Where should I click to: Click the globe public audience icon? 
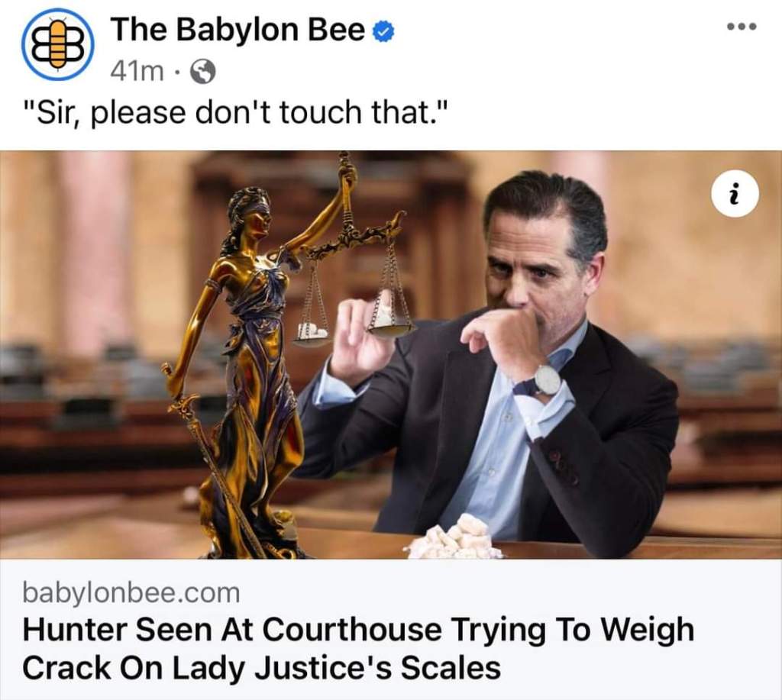point(203,72)
